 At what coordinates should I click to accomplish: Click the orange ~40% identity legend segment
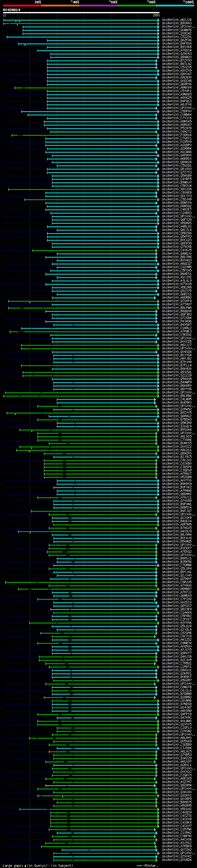click(x=60, y=6)
